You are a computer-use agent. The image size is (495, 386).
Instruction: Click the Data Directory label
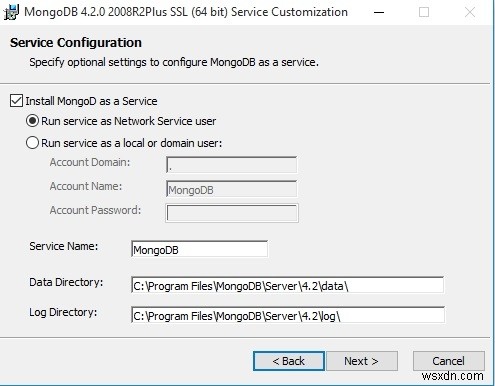[x=66, y=282]
